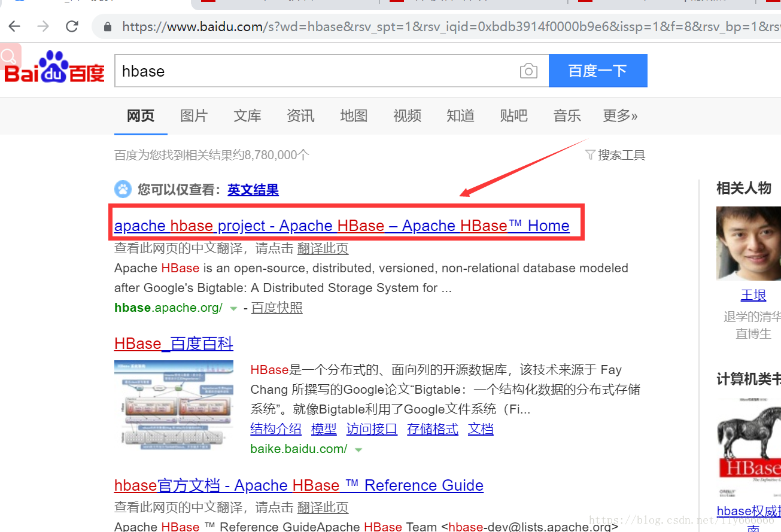Click the 英文结果 link

point(253,190)
